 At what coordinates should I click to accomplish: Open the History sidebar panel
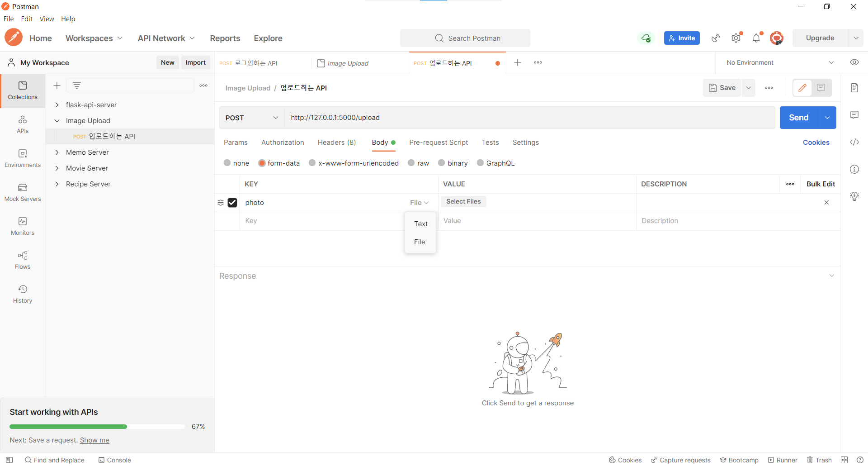pyautogui.click(x=23, y=294)
